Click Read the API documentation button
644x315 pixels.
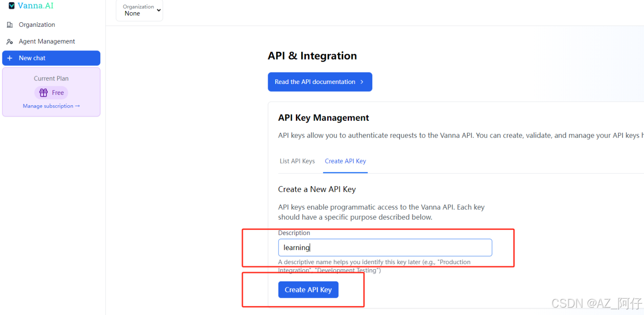pos(320,82)
